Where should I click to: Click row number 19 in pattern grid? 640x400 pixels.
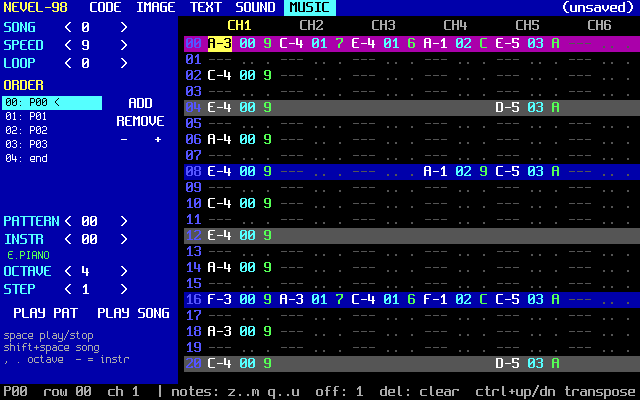coord(193,348)
